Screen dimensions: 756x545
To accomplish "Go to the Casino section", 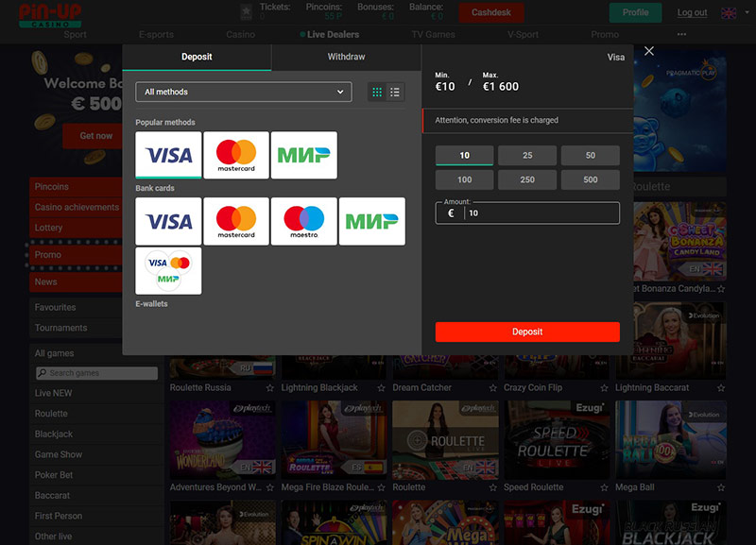I will 241,35.
